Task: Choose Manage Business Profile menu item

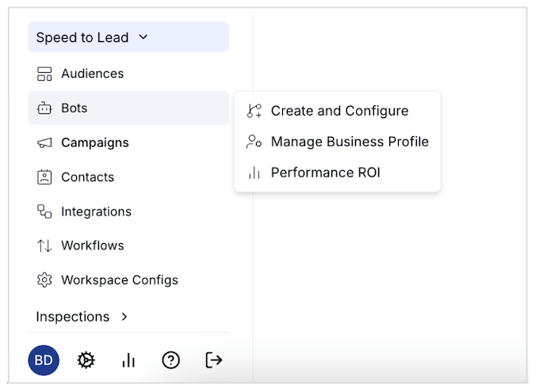Action: (x=349, y=142)
